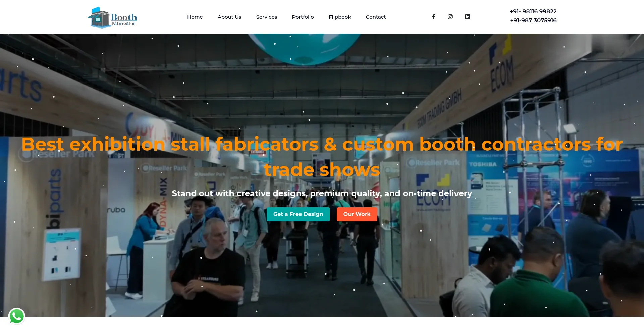Open the Facebook page icon

click(434, 17)
